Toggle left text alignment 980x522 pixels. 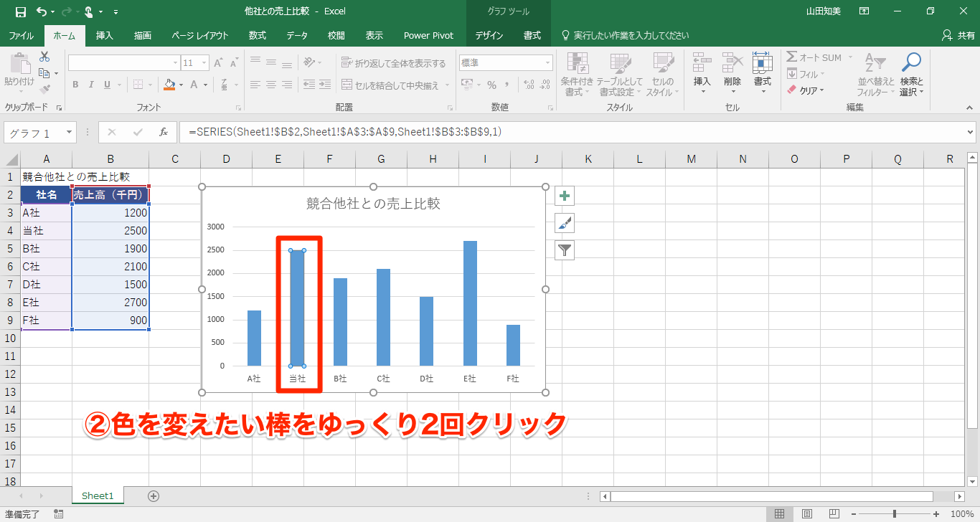click(255, 85)
